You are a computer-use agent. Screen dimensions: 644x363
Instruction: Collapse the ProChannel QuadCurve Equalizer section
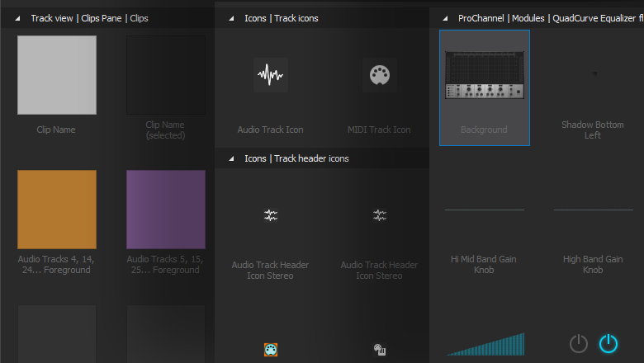click(x=446, y=18)
